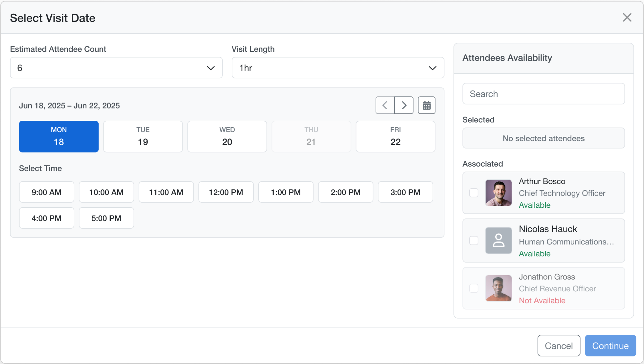Check the Arthur Bosco attendee checkbox
The image size is (644, 364).
[474, 193]
